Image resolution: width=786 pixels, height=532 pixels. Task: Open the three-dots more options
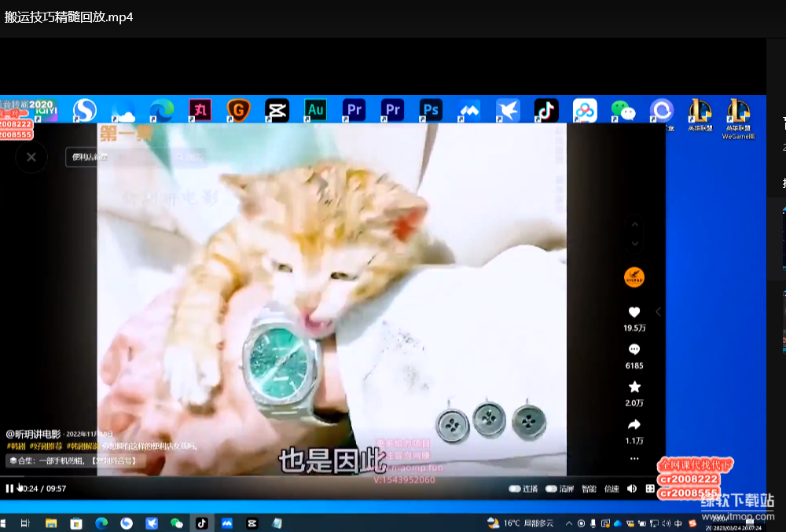[634, 458]
